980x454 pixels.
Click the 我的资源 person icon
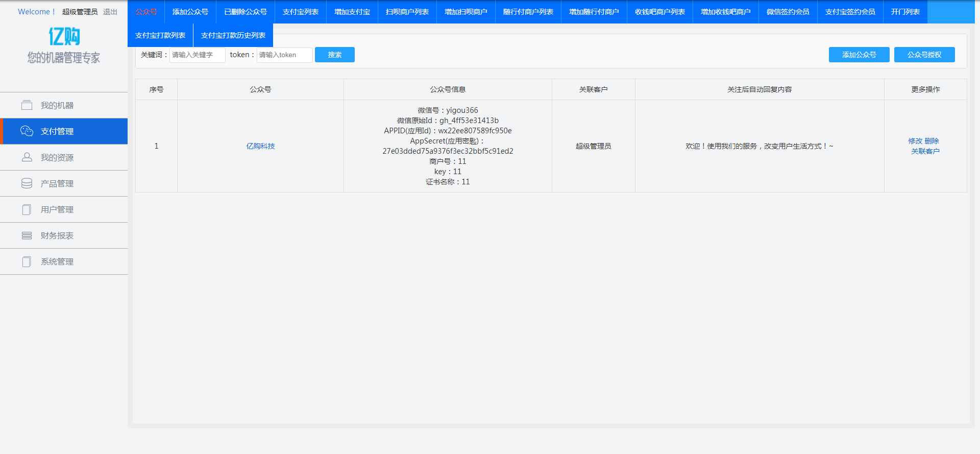pyautogui.click(x=27, y=157)
